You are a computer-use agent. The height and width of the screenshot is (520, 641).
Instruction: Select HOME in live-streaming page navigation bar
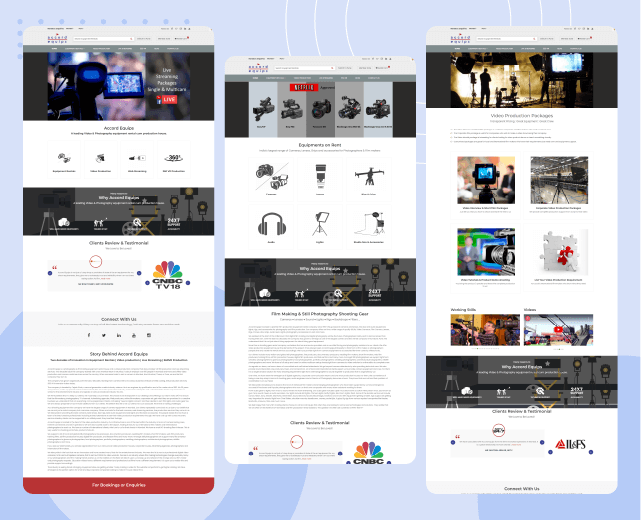(54, 49)
